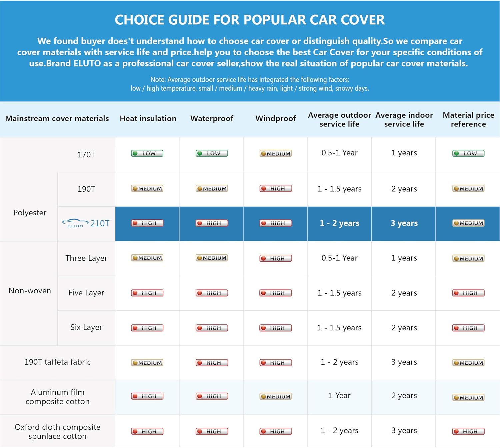Click the HIGH price badge for Oxford cloth
Viewport: 500px width, 448px height.
468,431
